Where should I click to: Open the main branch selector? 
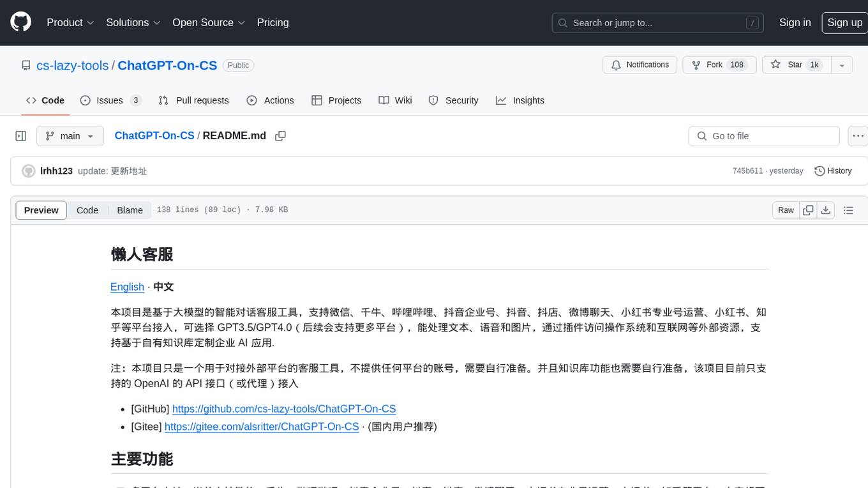point(70,136)
